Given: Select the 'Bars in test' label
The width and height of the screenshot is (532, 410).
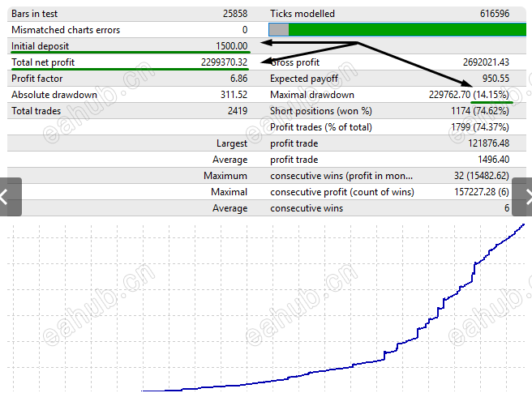Looking at the screenshot, I should (34, 14).
